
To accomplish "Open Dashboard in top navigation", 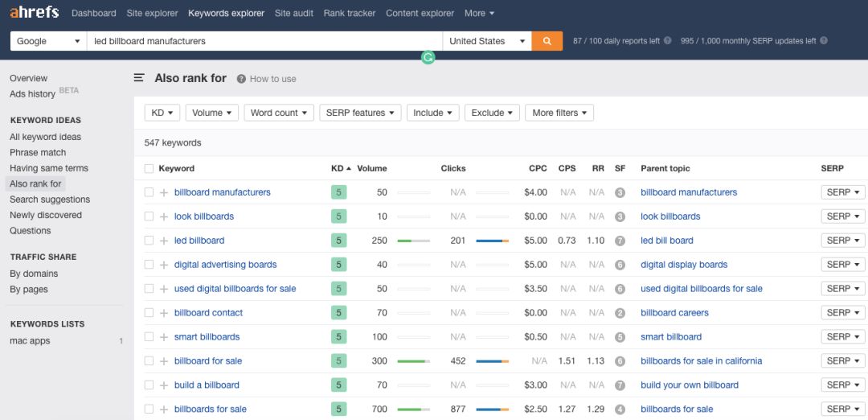I will click(93, 13).
